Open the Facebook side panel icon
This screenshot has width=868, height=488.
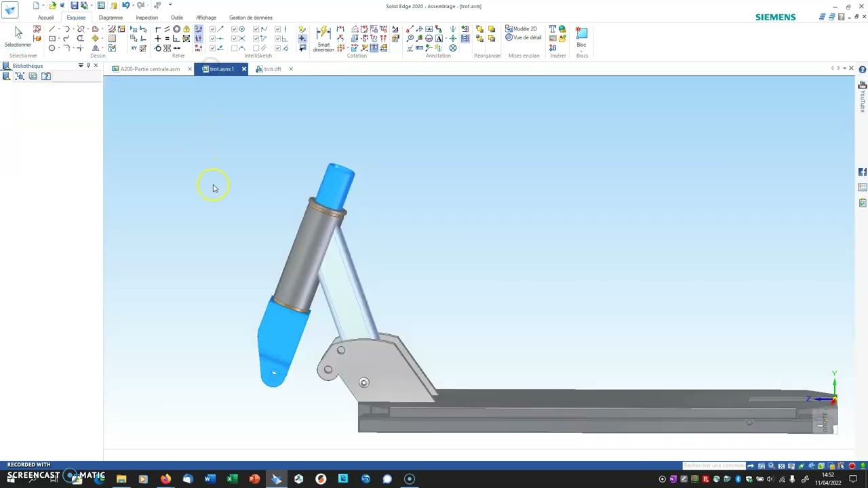click(x=863, y=172)
